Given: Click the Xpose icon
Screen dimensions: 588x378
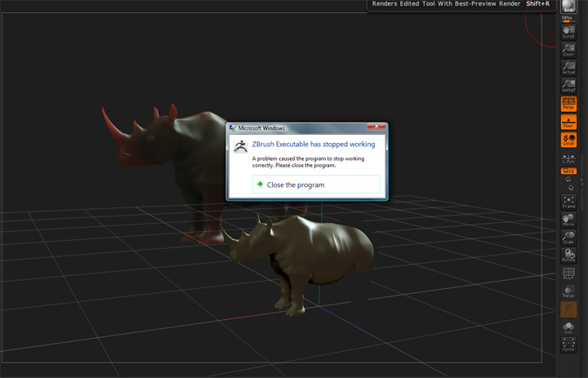Looking at the screenshot, I should 568,345.
